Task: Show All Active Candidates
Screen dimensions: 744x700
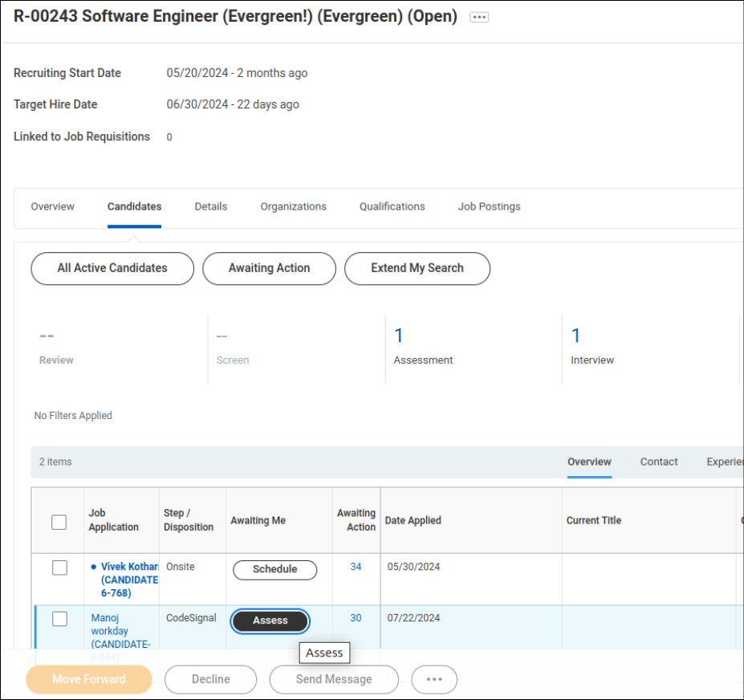Action: pos(112,268)
